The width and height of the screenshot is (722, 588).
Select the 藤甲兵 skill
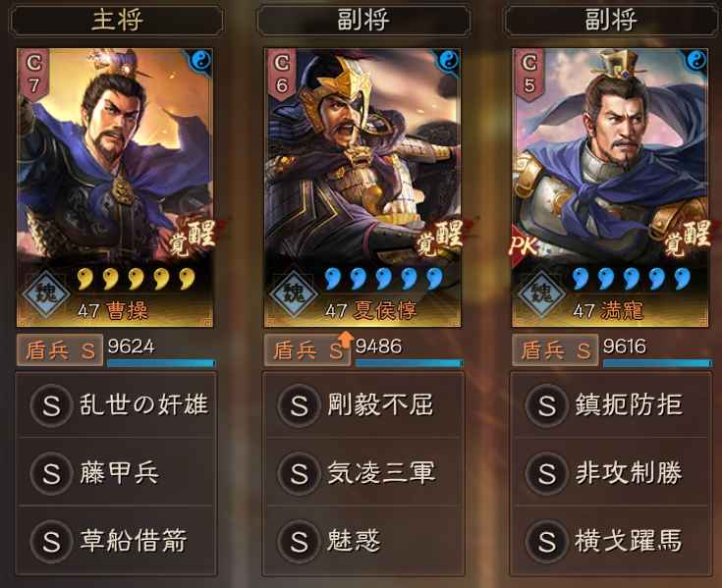pos(116,472)
